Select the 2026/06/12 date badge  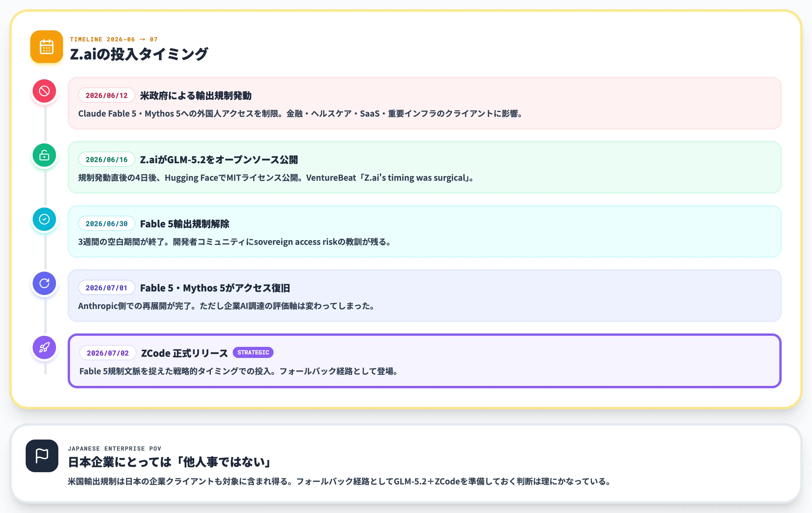point(106,95)
